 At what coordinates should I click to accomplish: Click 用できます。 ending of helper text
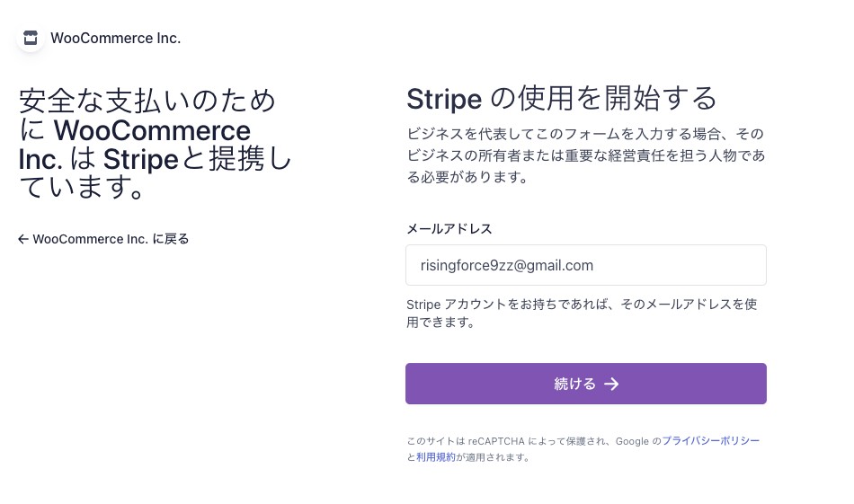(440, 322)
